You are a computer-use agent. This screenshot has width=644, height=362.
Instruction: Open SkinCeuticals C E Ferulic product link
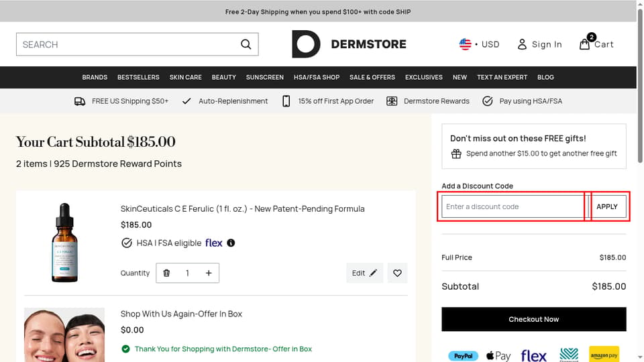pos(242,208)
